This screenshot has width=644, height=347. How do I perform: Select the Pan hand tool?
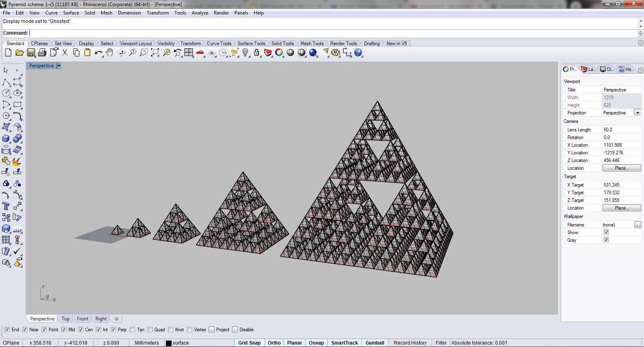point(110,53)
